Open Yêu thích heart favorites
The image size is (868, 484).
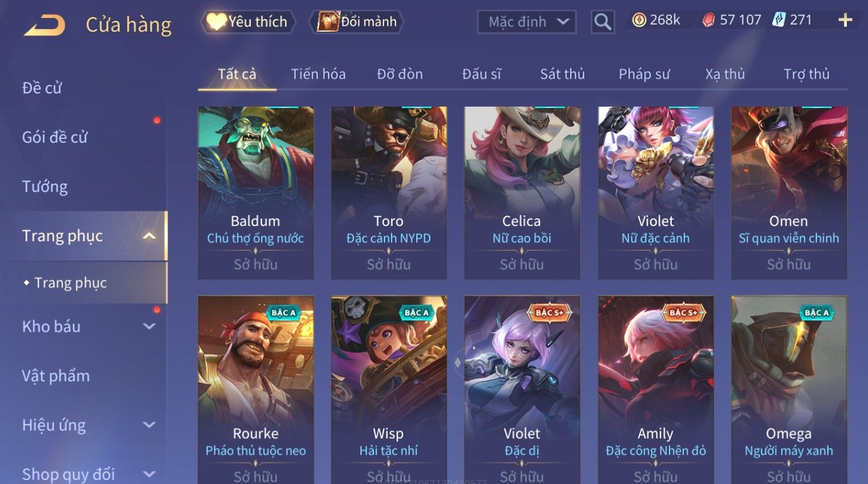click(248, 22)
